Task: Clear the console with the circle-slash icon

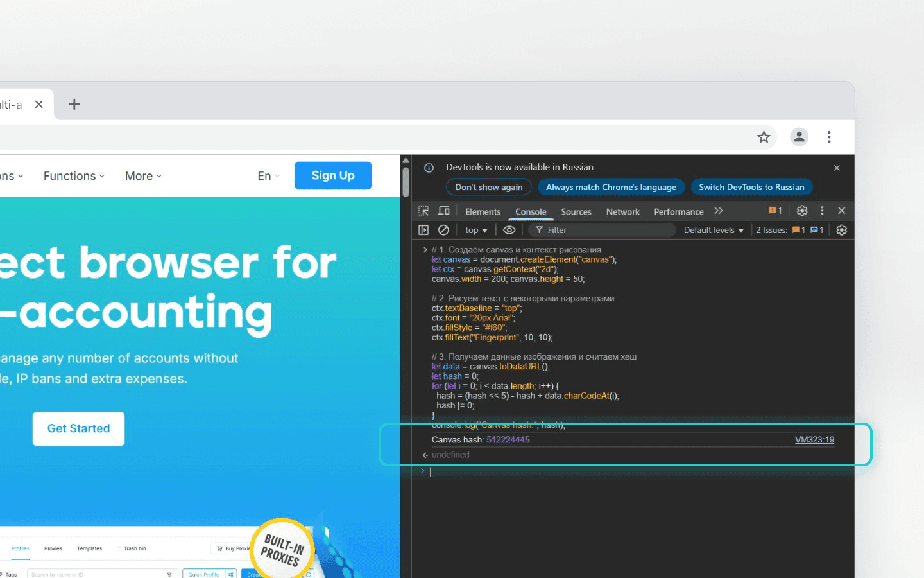Action: [443, 230]
